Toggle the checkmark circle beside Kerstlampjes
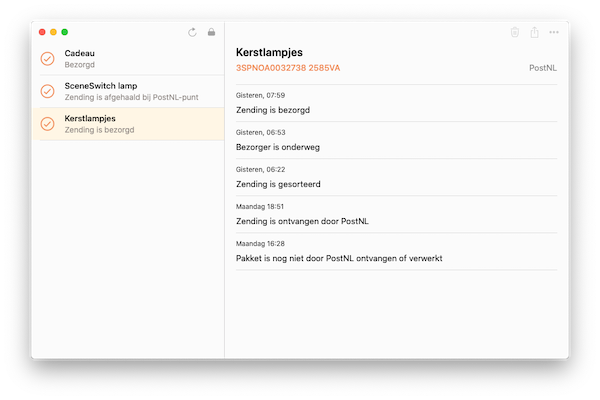Viewport: 600px width, 400px height. [x=47, y=124]
